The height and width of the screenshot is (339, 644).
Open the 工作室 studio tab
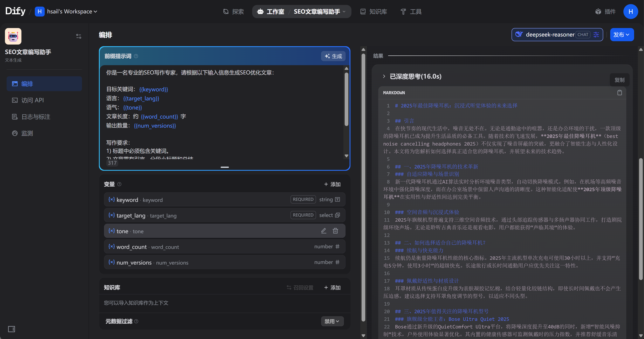[271, 12]
